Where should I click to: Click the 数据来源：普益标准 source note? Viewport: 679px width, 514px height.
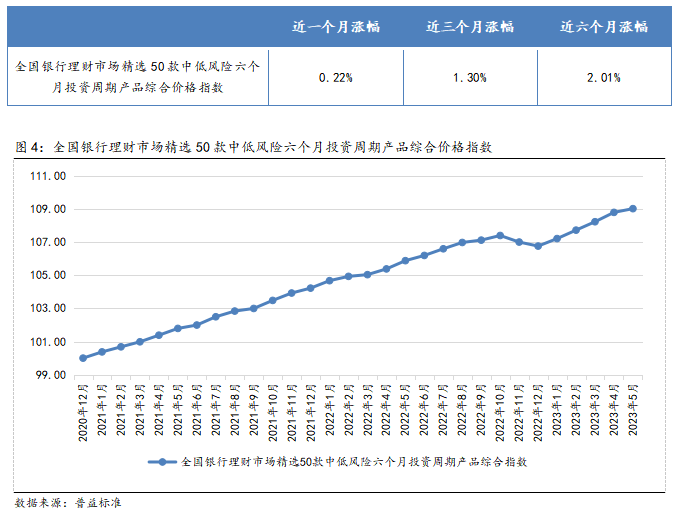point(68,501)
